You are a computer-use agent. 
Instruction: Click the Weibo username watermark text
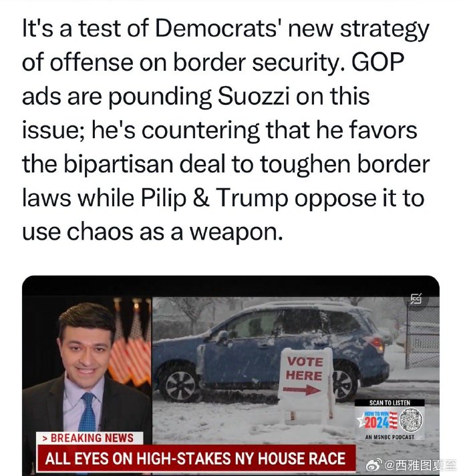pos(420,465)
